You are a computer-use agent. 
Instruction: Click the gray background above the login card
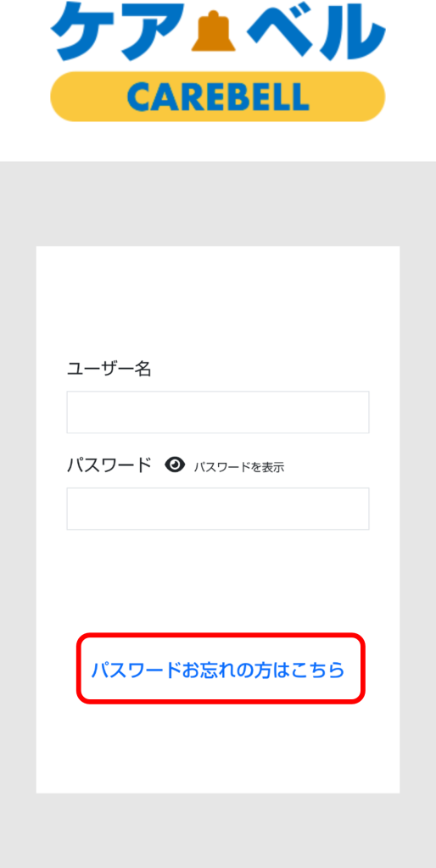218,203
